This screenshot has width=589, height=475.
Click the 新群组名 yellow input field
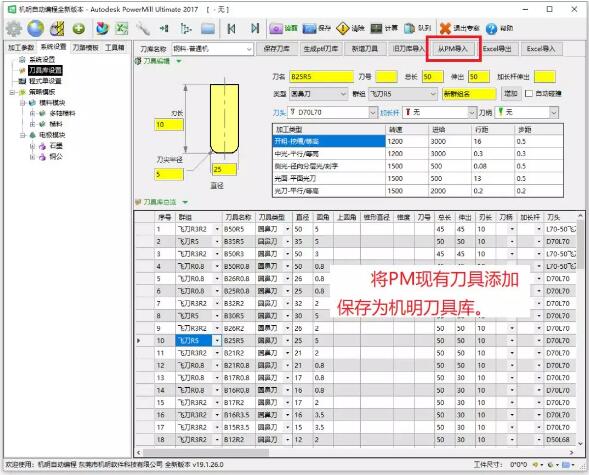coord(469,94)
